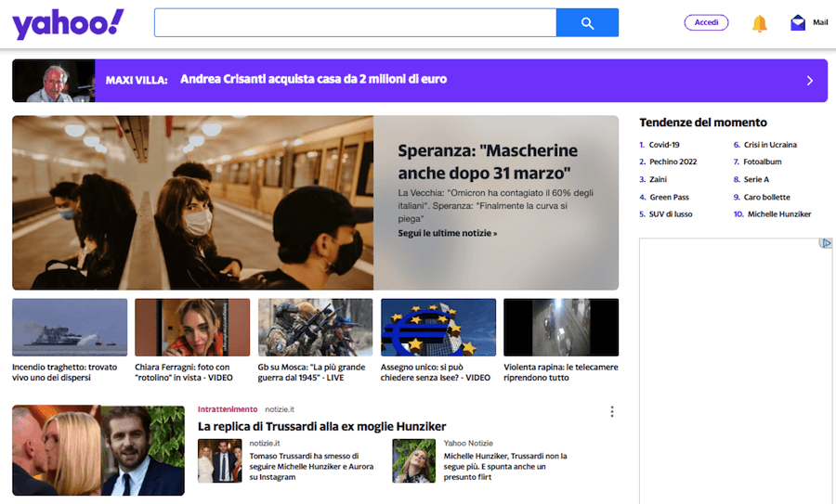Expand the Maxi Villa banner arrow
This screenshot has height=504, width=836.
point(809,81)
